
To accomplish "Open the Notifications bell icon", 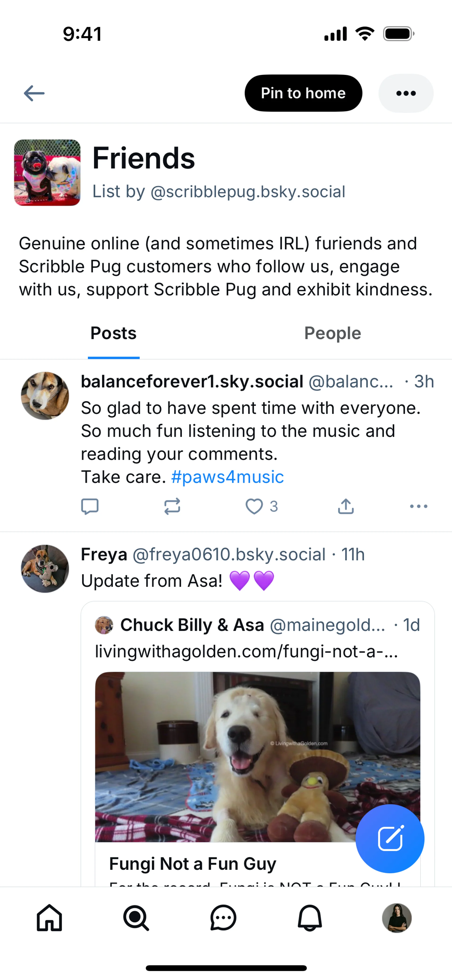I will 310,918.
